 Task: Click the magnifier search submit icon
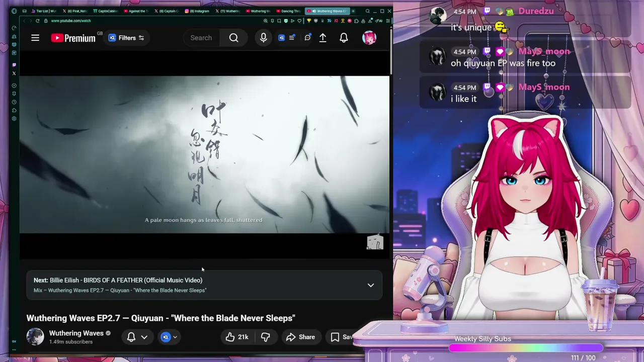[x=233, y=38]
